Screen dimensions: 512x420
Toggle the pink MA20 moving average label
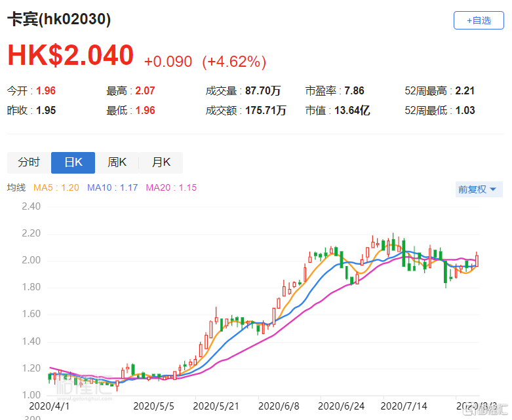171,188
